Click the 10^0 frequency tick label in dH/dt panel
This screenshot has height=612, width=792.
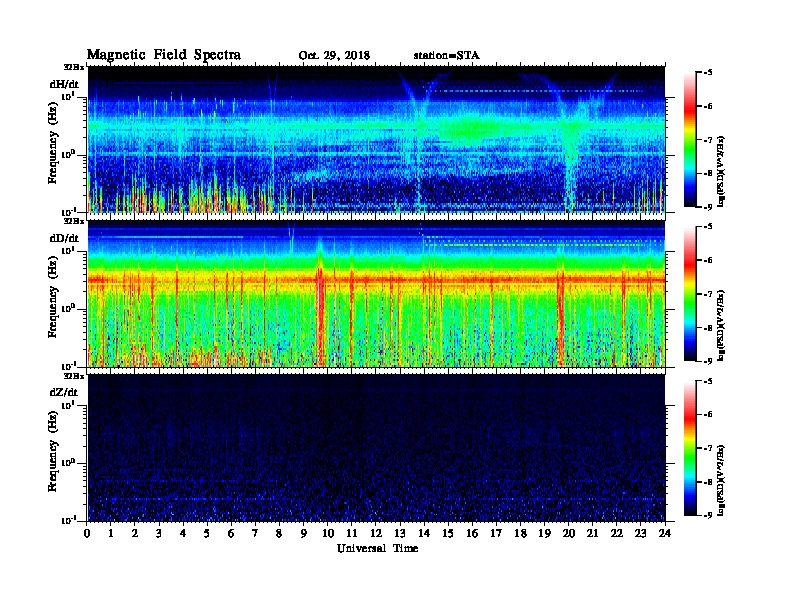68,154
